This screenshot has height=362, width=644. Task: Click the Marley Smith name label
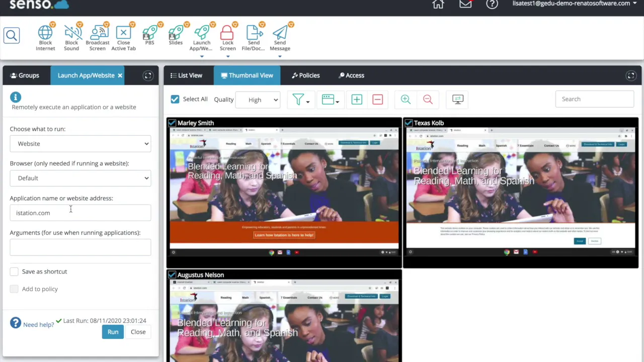point(196,123)
